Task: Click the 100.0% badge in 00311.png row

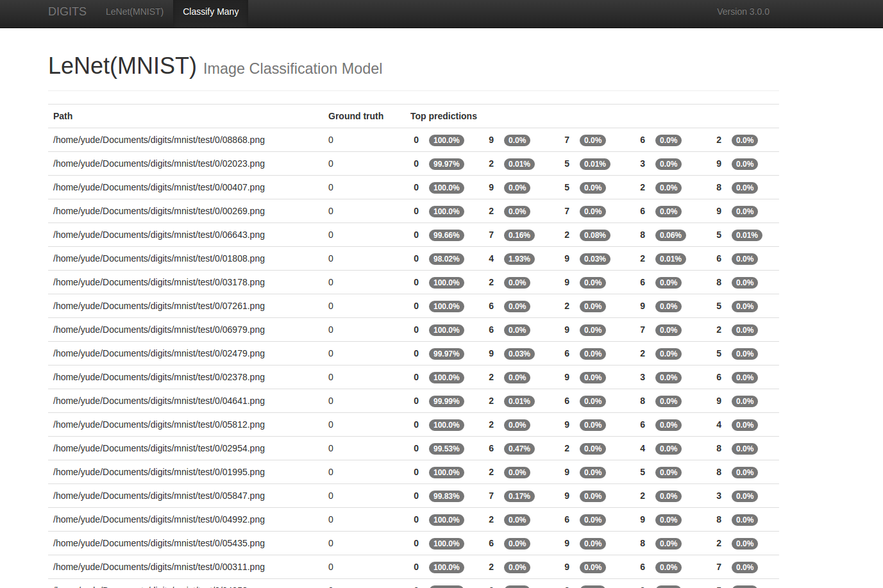Action: [x=446, y=567]
